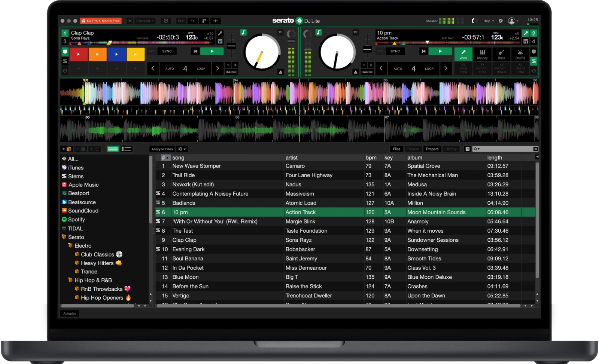Jump to cue start on the right deck

pyautogui.click(x=423, y=51)
